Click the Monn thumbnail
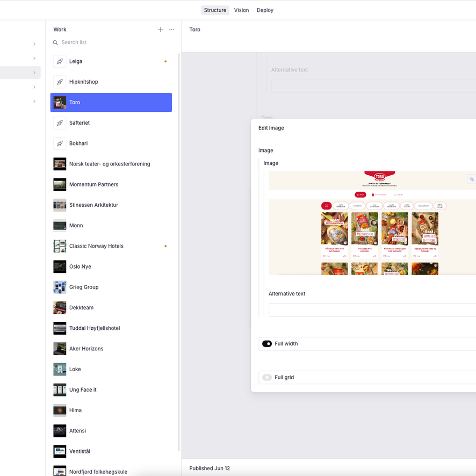 point(60,226)
